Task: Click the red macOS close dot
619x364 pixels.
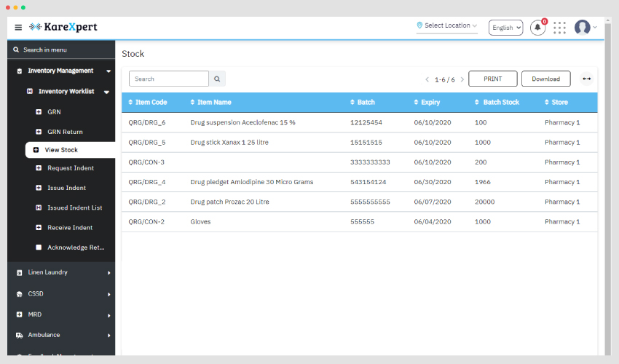Action: click(x=8, y=7)
